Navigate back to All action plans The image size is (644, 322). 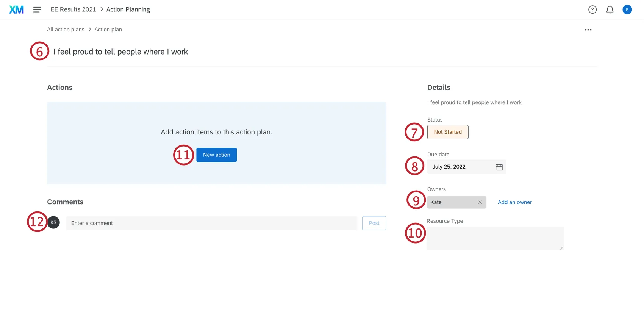(66, 30)
